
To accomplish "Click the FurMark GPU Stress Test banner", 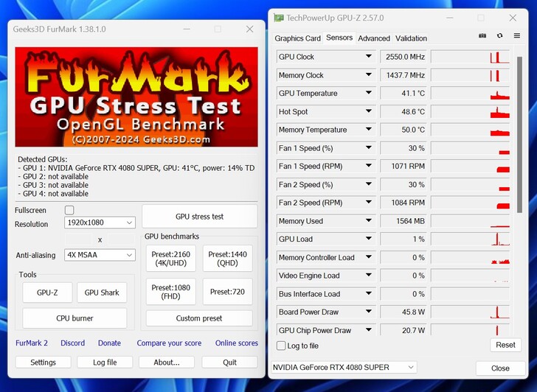I will coord(136,97).
